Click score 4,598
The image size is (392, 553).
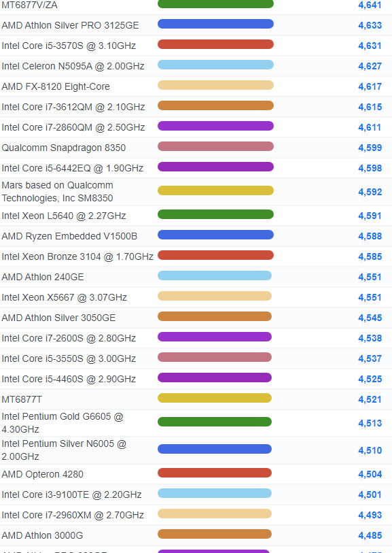click(x=370, y=168)
